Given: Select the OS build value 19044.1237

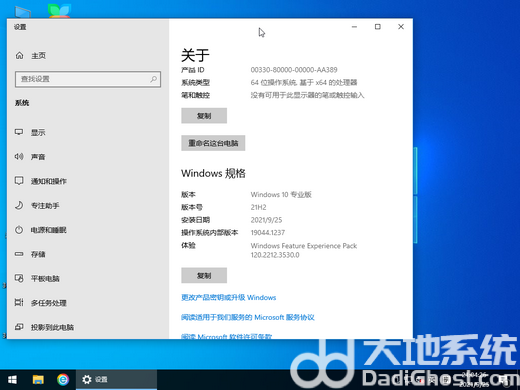Looking at the screenshot, I should pos(268,233).
